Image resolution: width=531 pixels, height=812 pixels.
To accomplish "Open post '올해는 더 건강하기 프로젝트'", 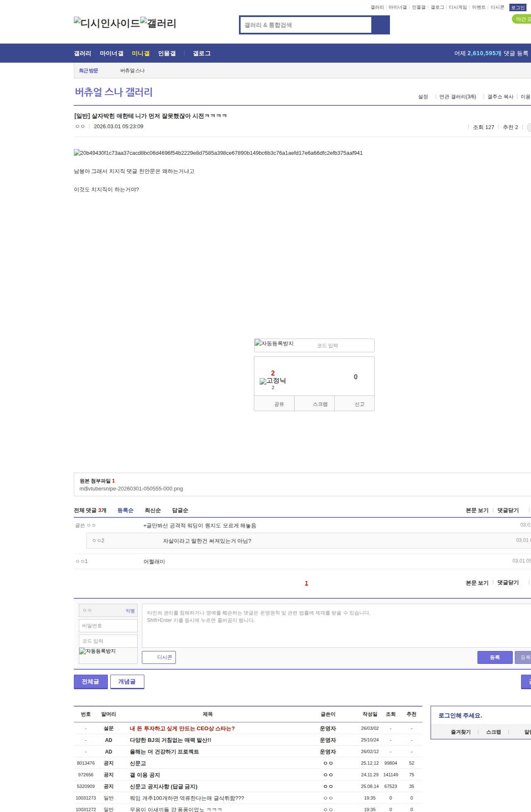I will [164, 751].
